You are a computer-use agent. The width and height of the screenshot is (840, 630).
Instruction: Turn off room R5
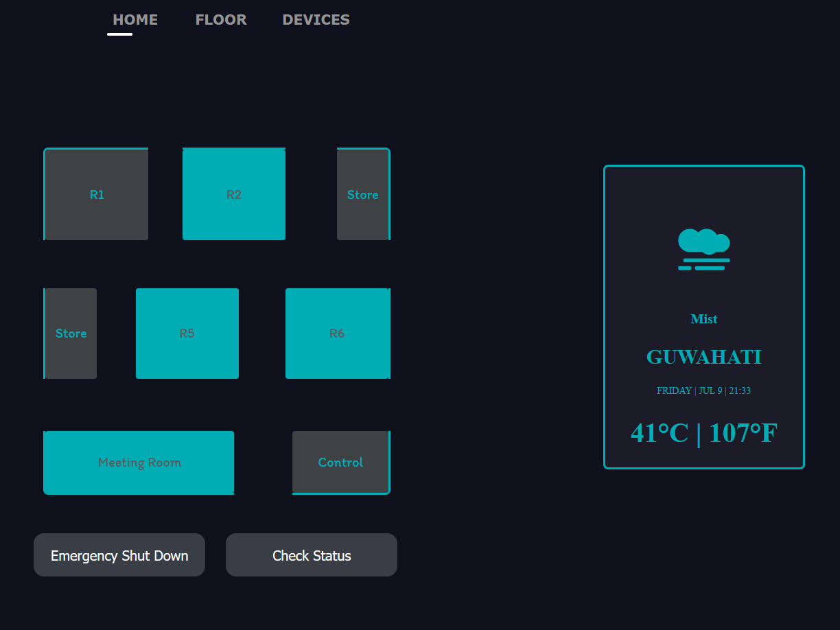tap(187, 334)
